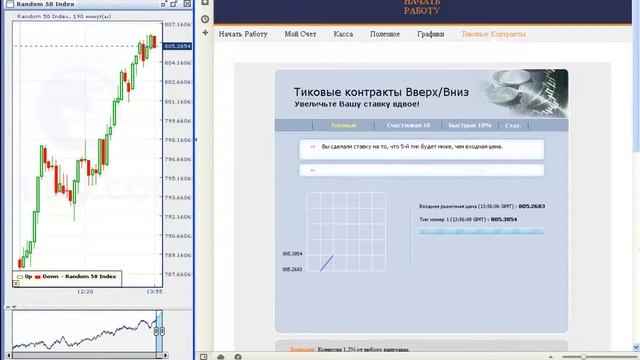Open the Полезное menu item
The width and height of the screenshot is (640, 360).
pos(385,34)
